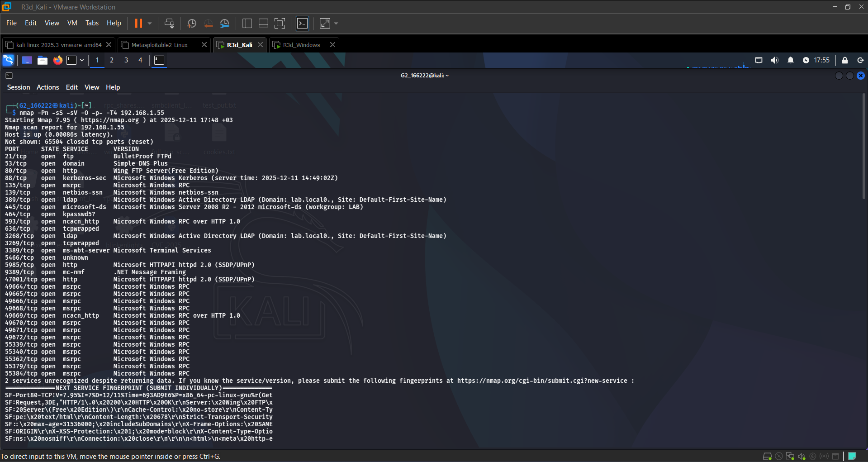Open Kali notifications bell

click(x=791, y=60)
